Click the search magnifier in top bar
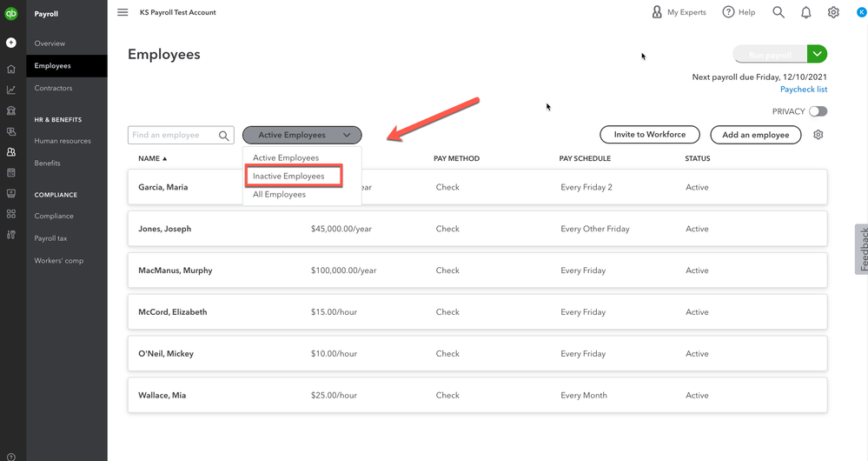 (779, 12)
